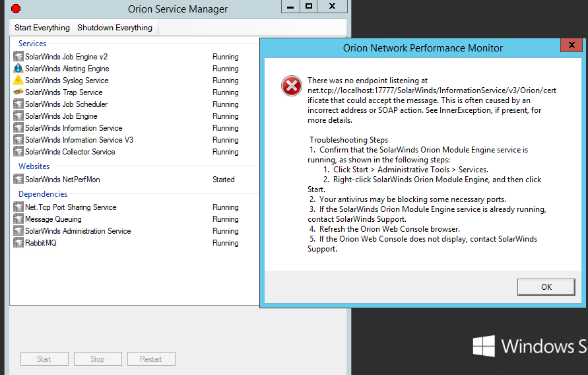Close the Orion Service Manager window
This screenshot has width=588, height=375.
pyautogui.click(x=332, y=7)
